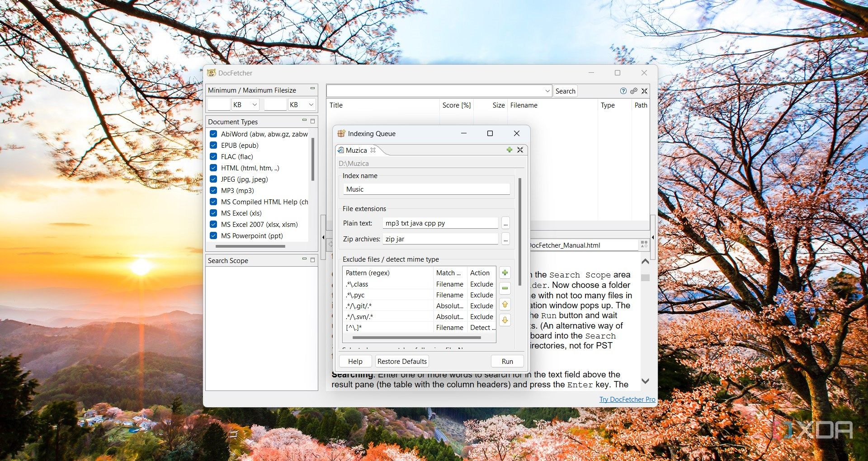This screenshot has width=868, height=461.
Task: Click the Run button
Action: point(507,361)
